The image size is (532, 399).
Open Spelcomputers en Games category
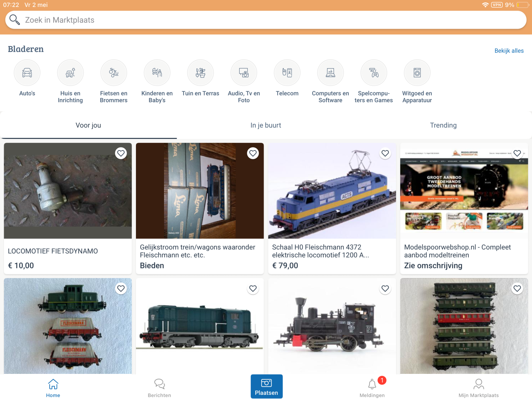pos(374,73)
